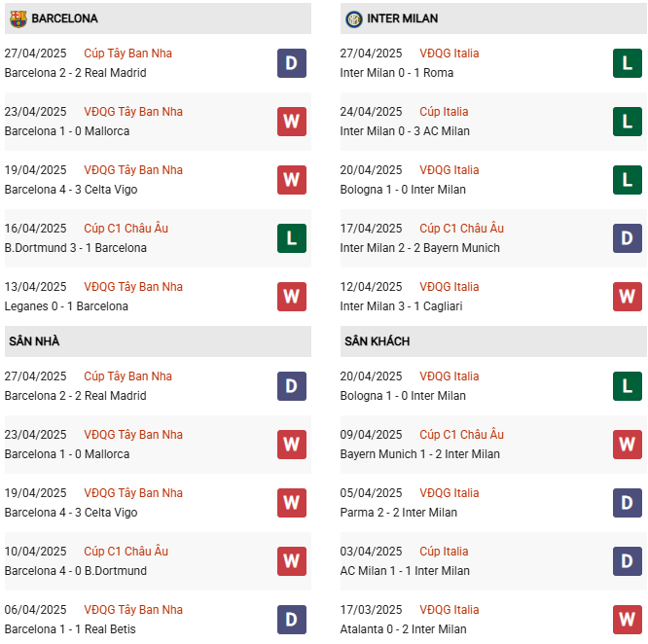Open the Cúp Italia link dated 24/04/2025
Image resolution: width=648 pixels, height=644 pixels.
[444, 112]
